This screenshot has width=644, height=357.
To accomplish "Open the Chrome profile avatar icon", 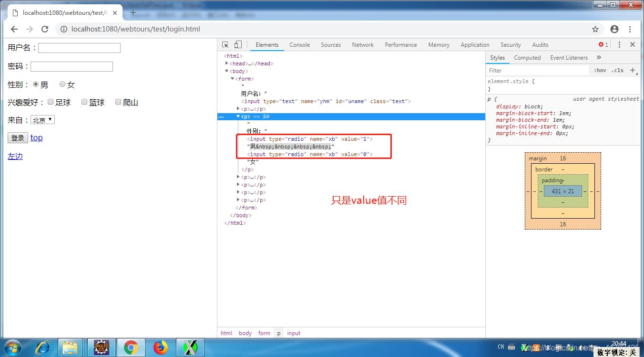I will 614,29.
